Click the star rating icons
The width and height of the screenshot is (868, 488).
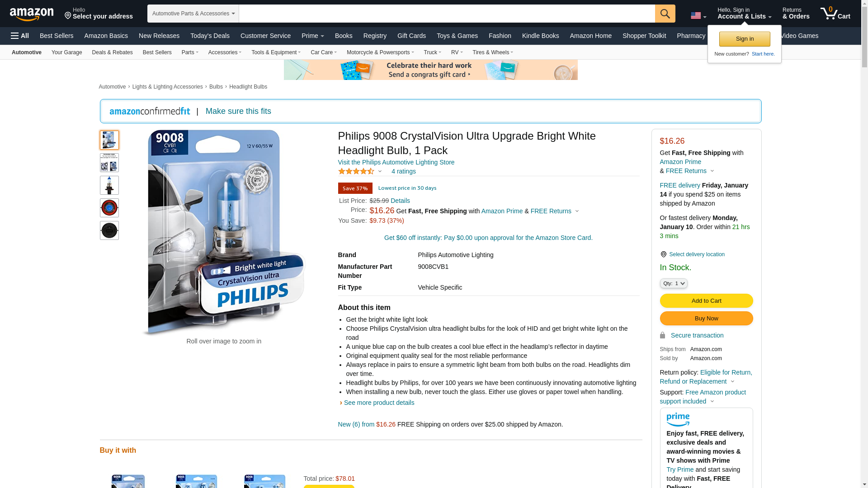(356, 171)
